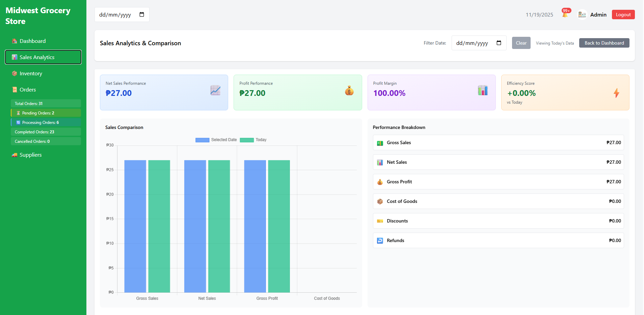Click the Viewing Today's Data label

(555, 43)
